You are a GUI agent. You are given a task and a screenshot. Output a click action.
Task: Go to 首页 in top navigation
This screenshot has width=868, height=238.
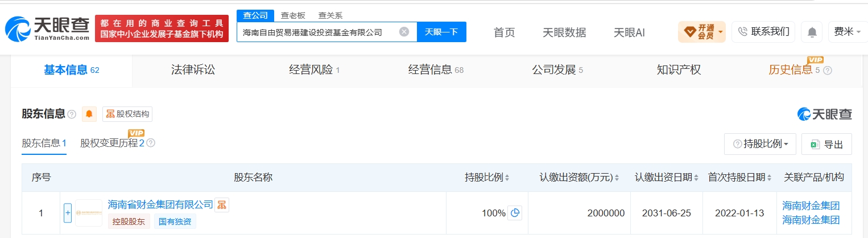click(504, 32)
